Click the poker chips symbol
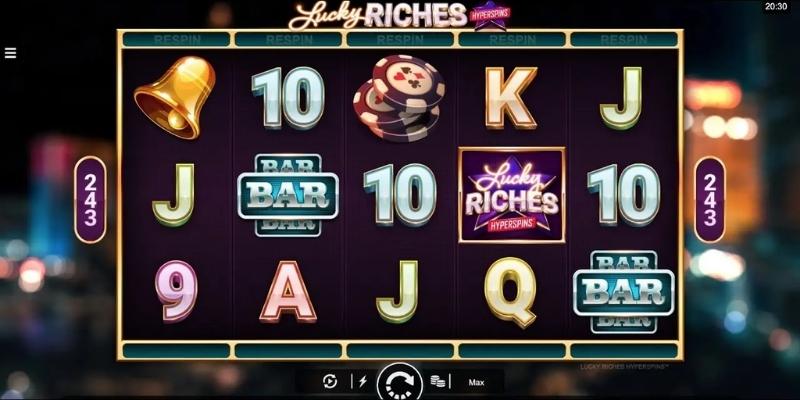 [398, 99]
